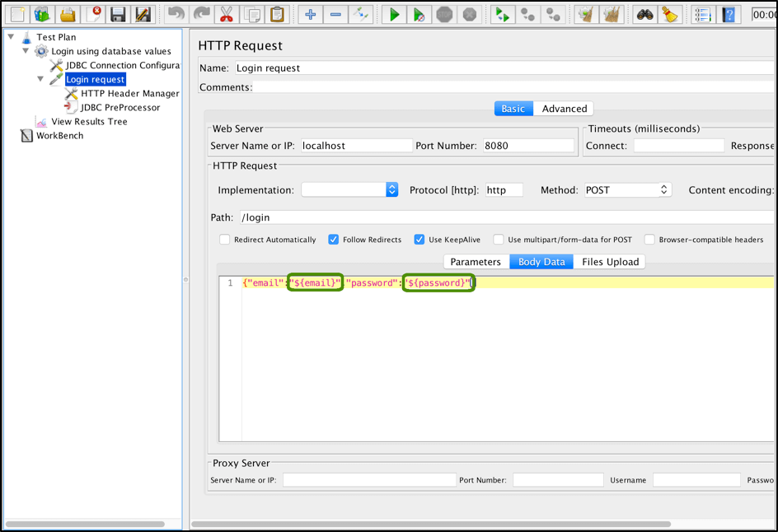Click the Close test plan icon
The image size is (778, 532).
pos(93,14)
